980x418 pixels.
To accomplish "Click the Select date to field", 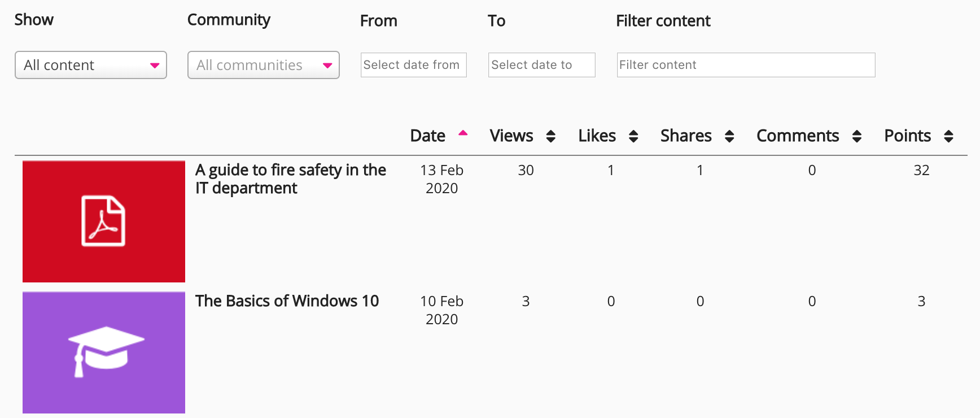I will [541, 65].
